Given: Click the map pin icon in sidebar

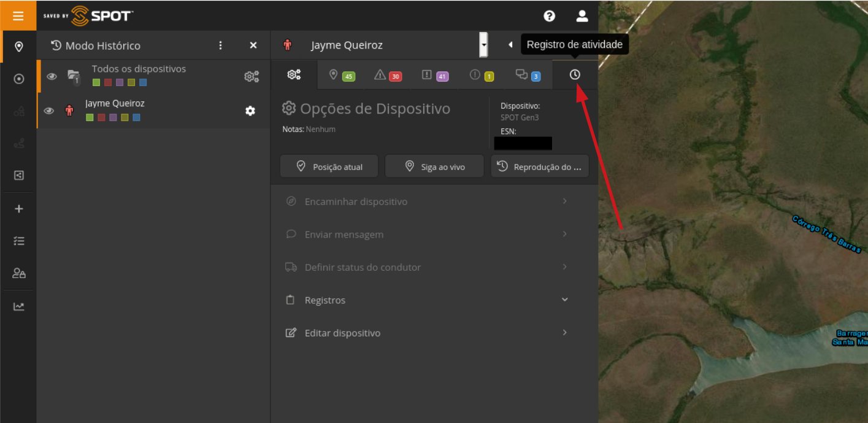Looking at the screenshot, I should [18, 47].
